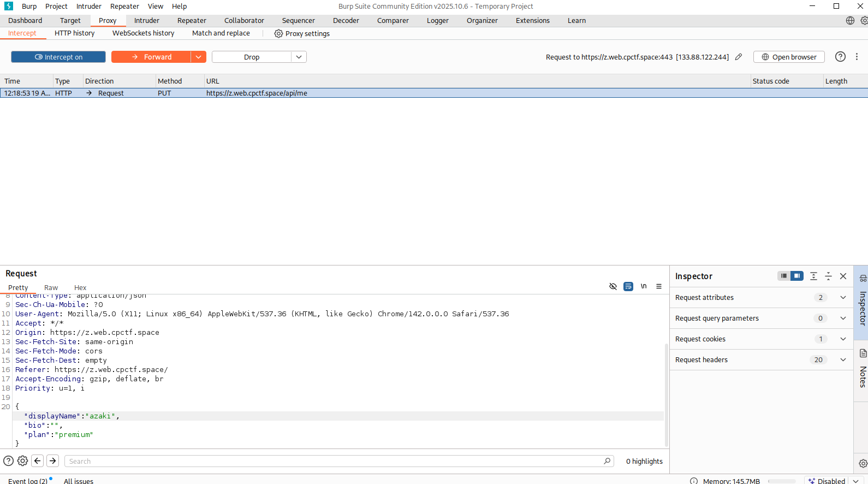Open Proxy settings gear
This screenshot has height=484, width=868.
(278, 33)
